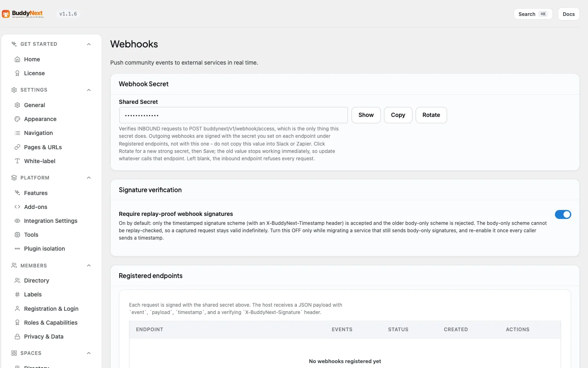Copy the shared secret
This screenshot has width=588, height=368.
point(398,115)
